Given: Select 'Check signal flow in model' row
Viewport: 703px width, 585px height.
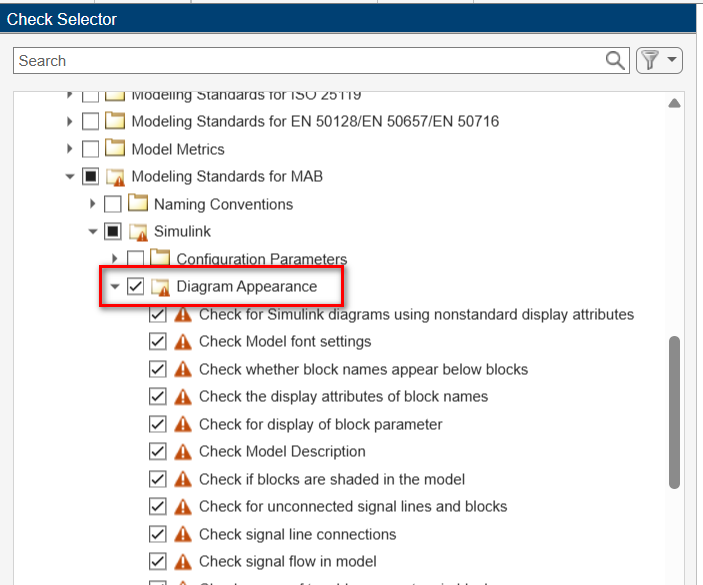Looking at the screenshot, I should click(288, 561).
